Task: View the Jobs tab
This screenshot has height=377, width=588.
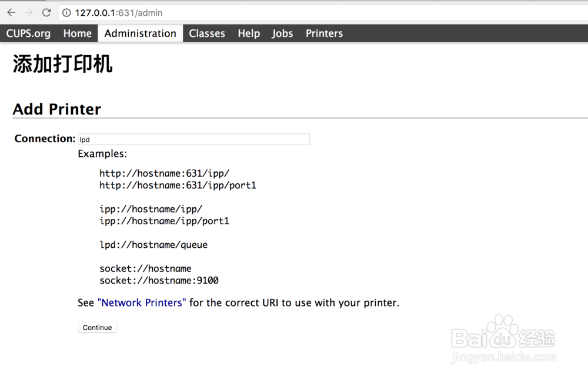Action: tap(282, 33)
